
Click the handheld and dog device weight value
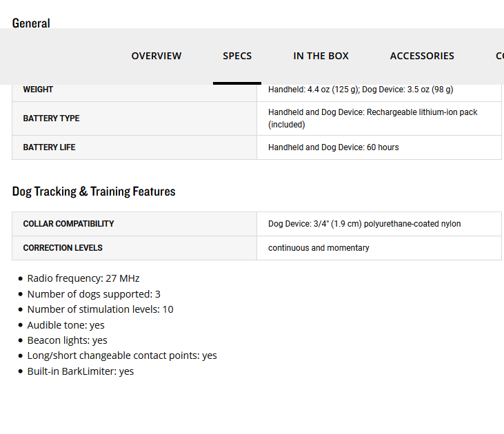tap(361, 90)
